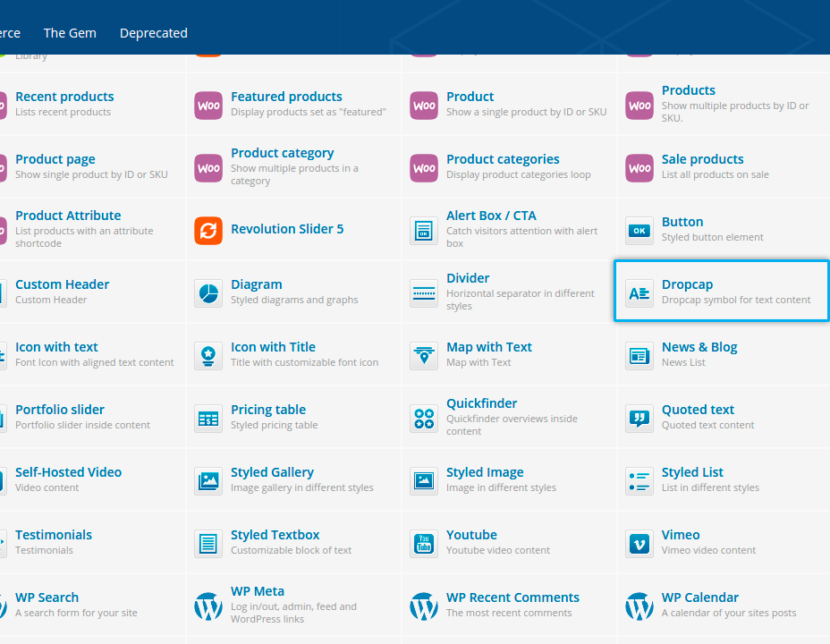Screen dimensions: 830x644
Task: Select the Quoted text icon
Action: point(639,418)
